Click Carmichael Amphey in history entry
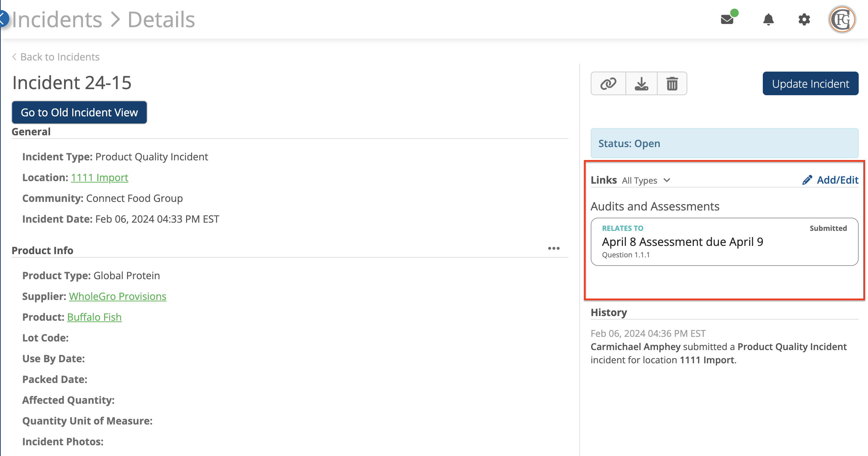The image size is (868, 456). click(635, 347)
